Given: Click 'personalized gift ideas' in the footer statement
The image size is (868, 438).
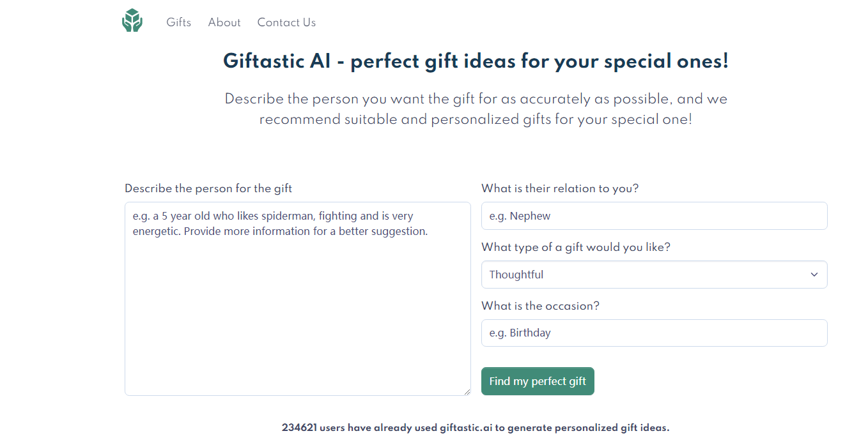Looking at the screenshot, I should (611, 428).
